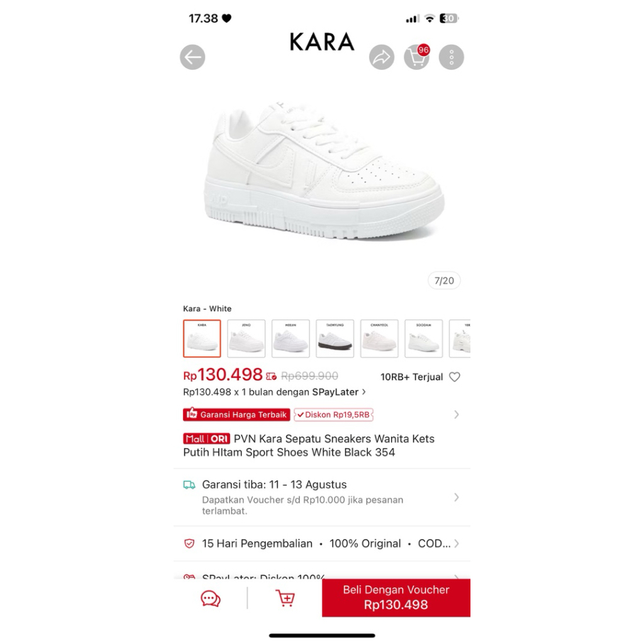Open the chat with seller icon
644x644 pixels.
[211, 599]
